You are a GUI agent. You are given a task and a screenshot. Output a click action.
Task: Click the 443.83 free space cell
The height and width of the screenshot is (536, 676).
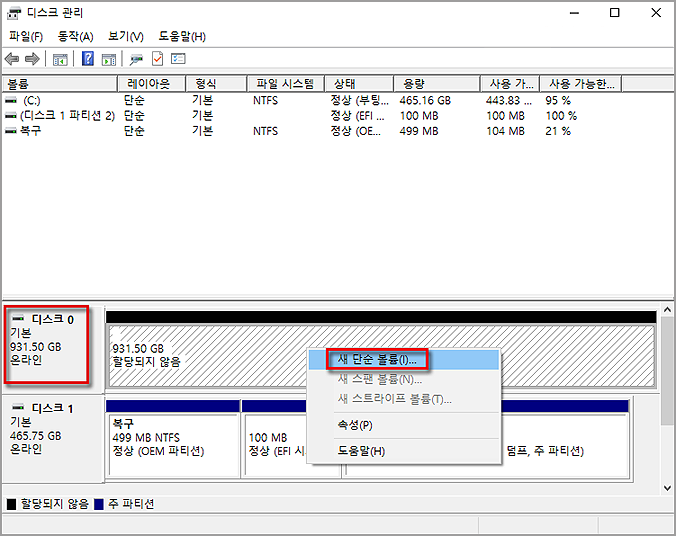click(x=509, y=100)
